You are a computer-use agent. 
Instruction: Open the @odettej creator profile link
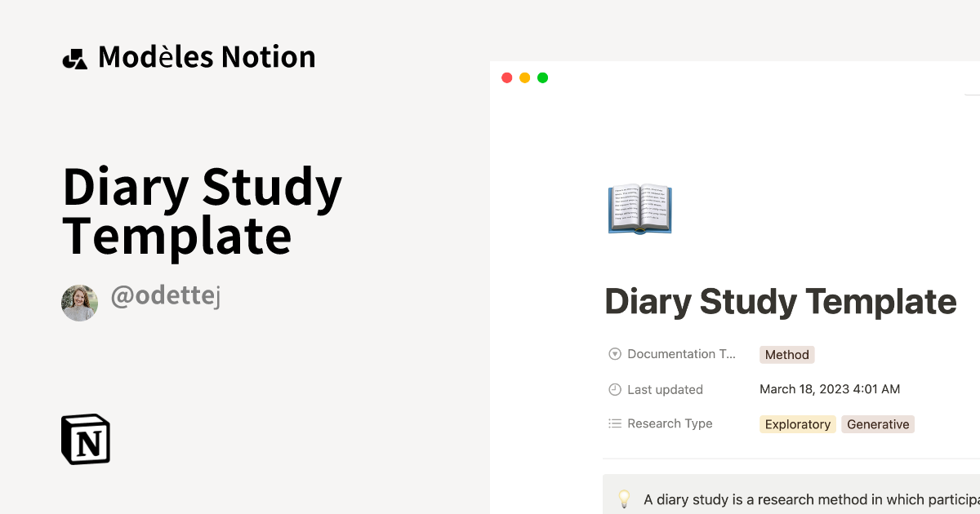coord(166,297)
